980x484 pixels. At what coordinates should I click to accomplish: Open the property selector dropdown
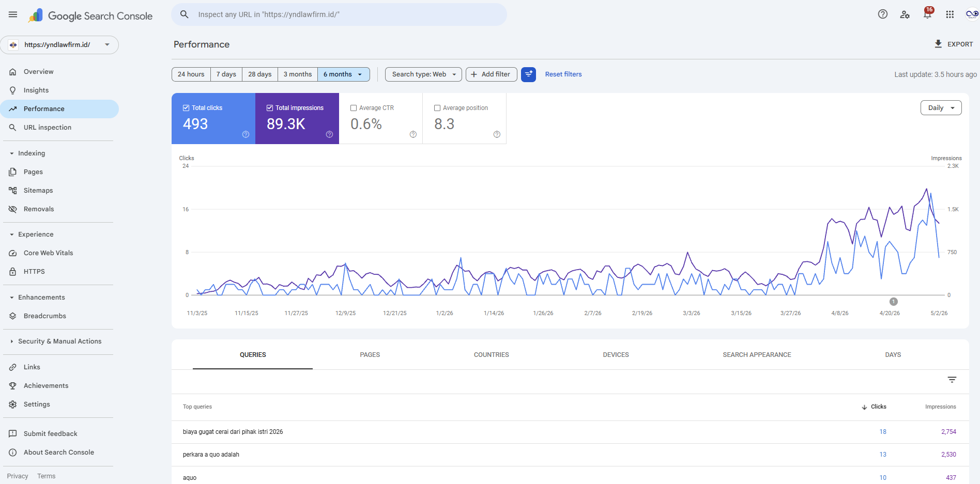[x=59, y=45]
